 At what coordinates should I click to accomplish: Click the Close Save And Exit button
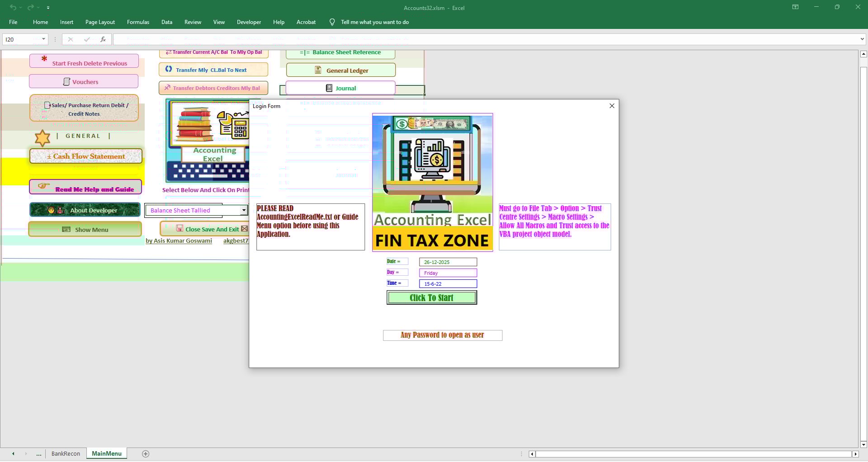[205, 229]
